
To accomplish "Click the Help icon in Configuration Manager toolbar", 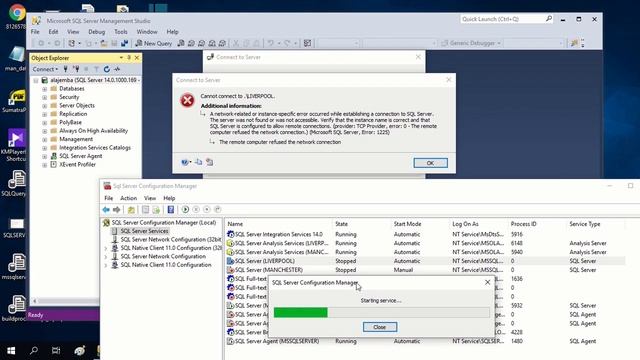I will coord(171,210).
